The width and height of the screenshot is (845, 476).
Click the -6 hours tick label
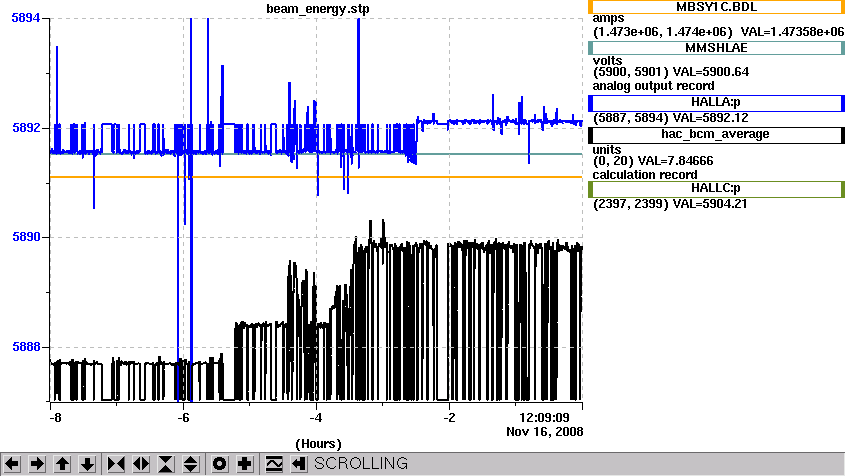[183, 418]
